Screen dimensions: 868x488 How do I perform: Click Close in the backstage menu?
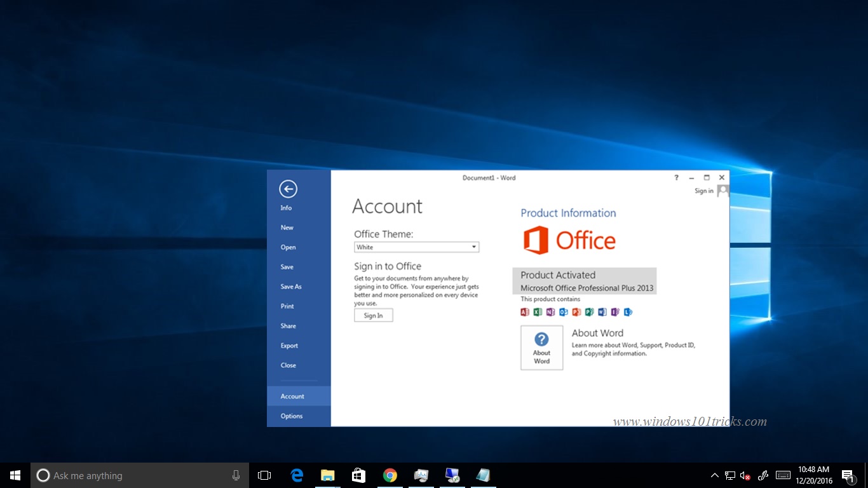point(288,365)
